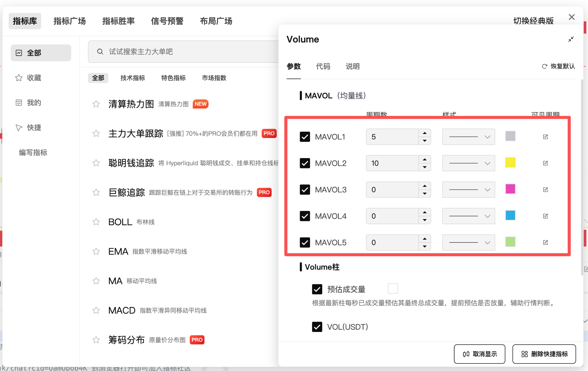Open MAVOL1 line style dropdown
Viewport: 588px width, 371px height.
(469, 137)
